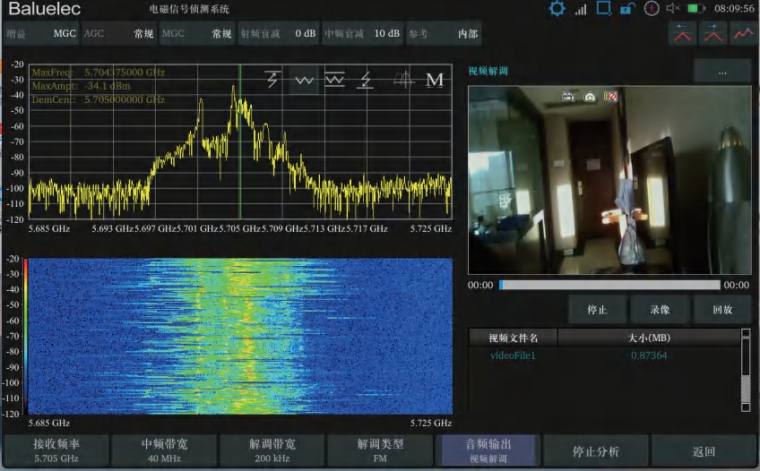The width and height of the screenshot is (760, 471).
Task: Toggle 音频输出 视频解调 output mode
Action: point(487,451)
